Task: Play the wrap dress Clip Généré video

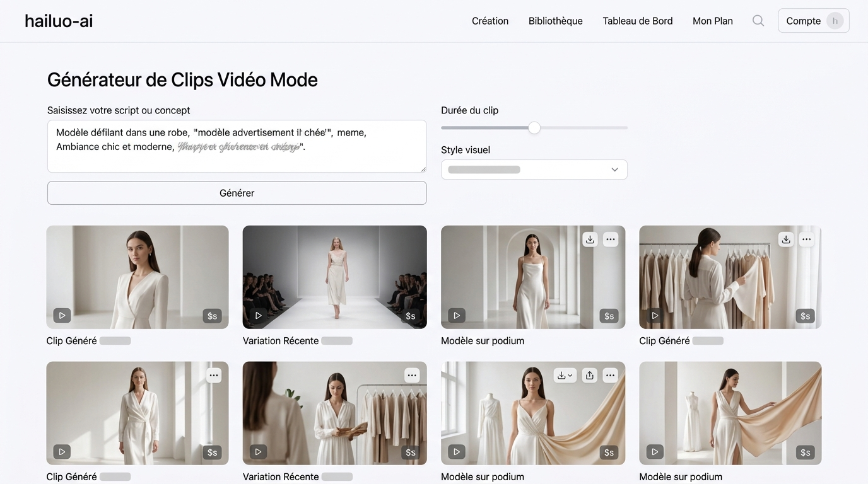Action: (x=62, y=451)
